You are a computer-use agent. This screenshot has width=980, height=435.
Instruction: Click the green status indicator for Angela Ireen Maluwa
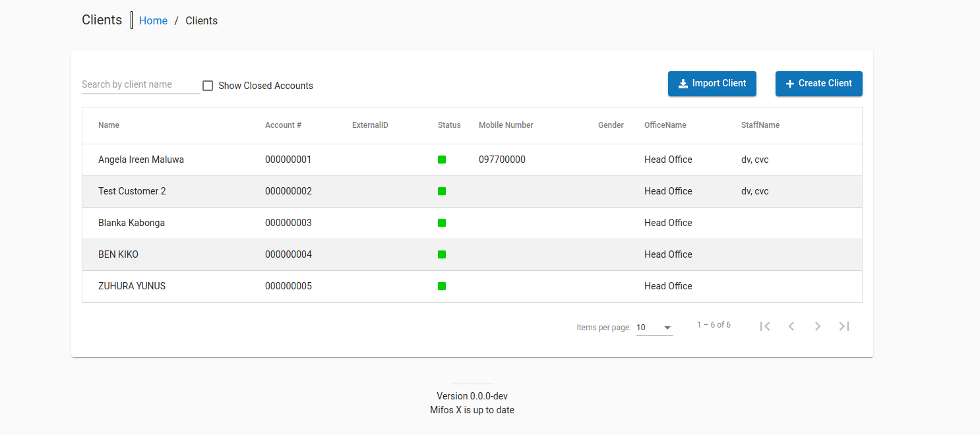pyautogui.click(x=442, y=159)
